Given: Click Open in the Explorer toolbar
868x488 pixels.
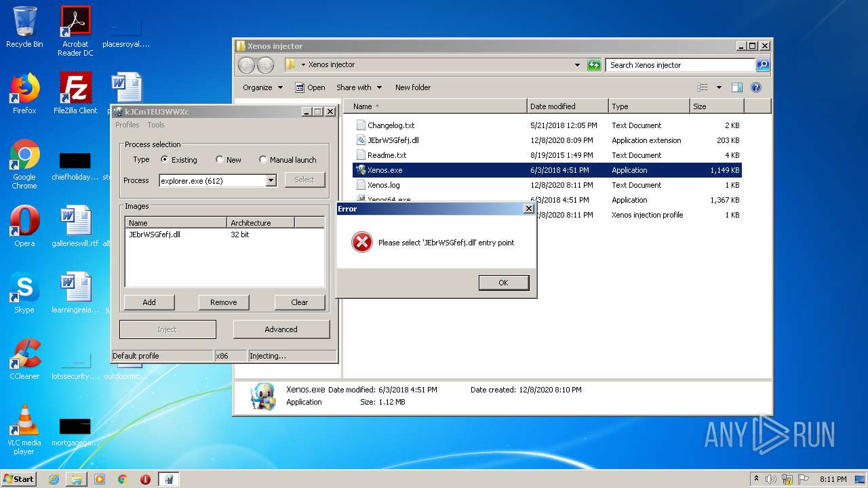Looking at the screenshot, I should (x=310, y=87).
